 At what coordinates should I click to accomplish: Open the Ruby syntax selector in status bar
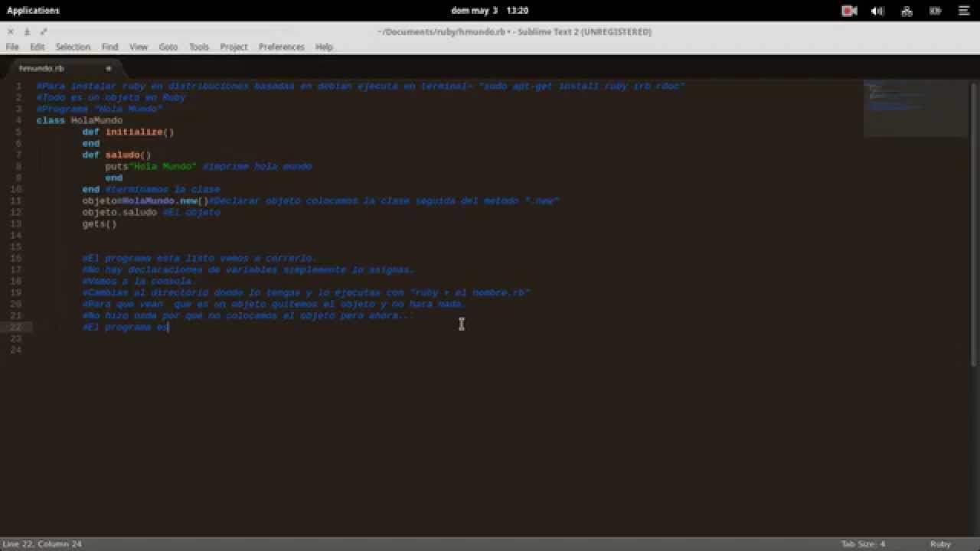pyautogui.click(x=940, y=544)
